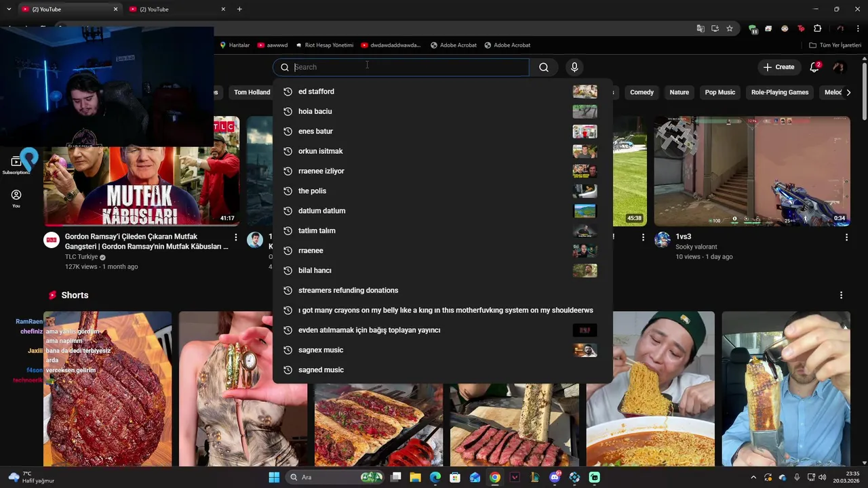Screen dimensions: 868x488
Task: Pick 'streamers refunding donations' suggestion
Action: 442,290
